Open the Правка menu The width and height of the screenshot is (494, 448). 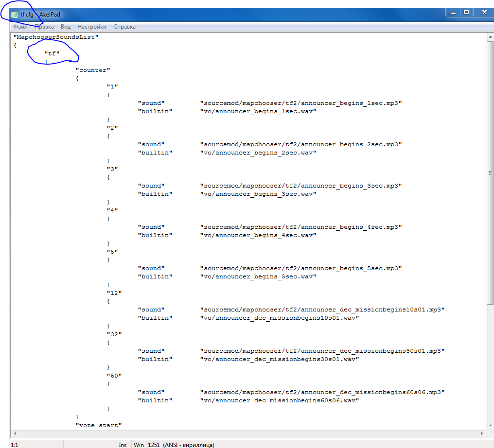point(44,27)
